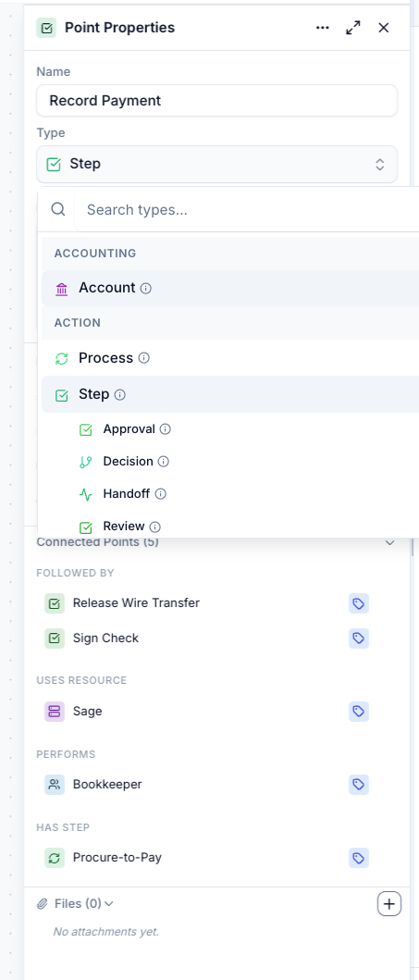Click the tag icon for Sign Check
The image size is (419, 980).
pyautogui.click(x=359, y=639)
